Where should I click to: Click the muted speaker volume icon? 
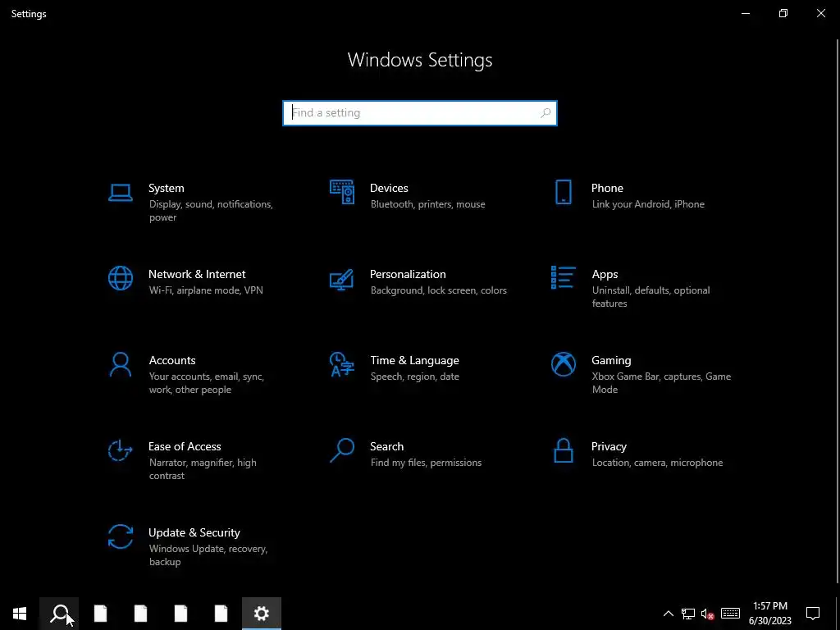pos(707,614)
